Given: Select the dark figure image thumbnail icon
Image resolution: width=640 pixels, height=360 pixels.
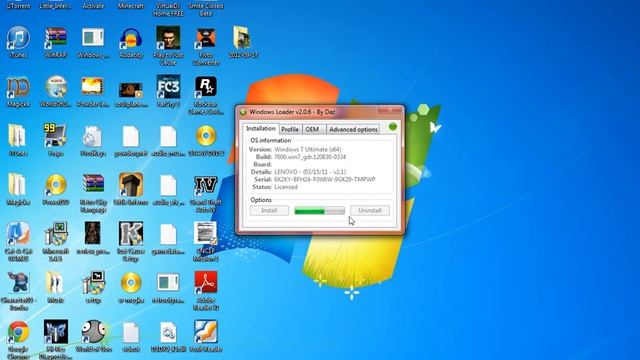Looking at the screenshot, I should click(93, 233).
